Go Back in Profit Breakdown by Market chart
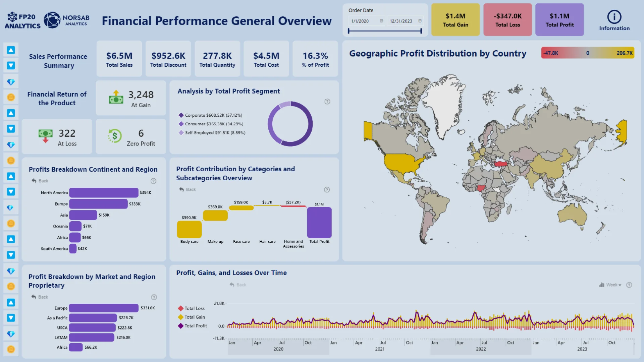 coord(40,297)
